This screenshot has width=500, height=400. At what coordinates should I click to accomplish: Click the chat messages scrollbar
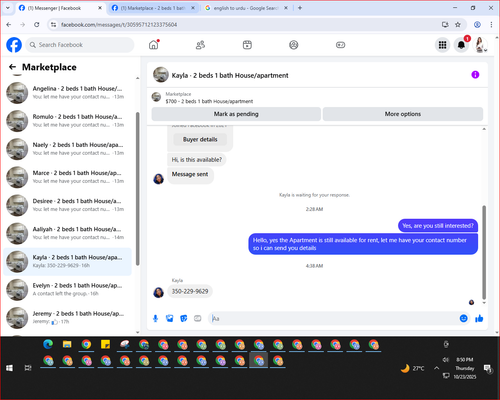click(484, 252)
